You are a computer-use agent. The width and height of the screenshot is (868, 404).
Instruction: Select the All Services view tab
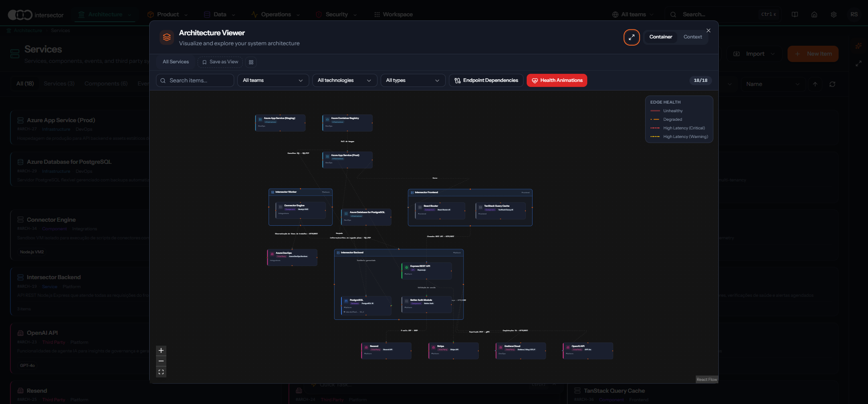pyautogui.click(x=176, y=62)
